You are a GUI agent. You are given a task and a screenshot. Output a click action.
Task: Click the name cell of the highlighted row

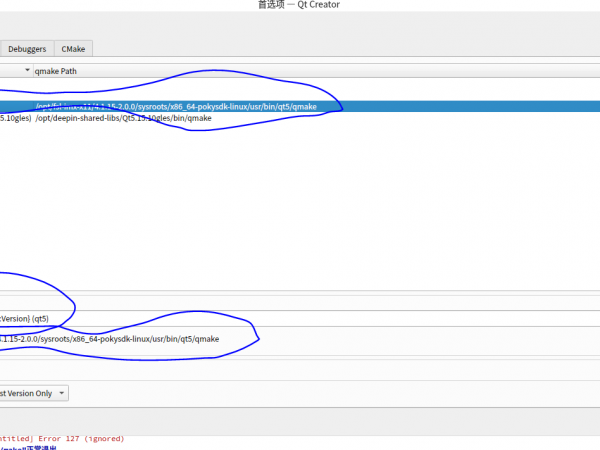coord(15,106)
